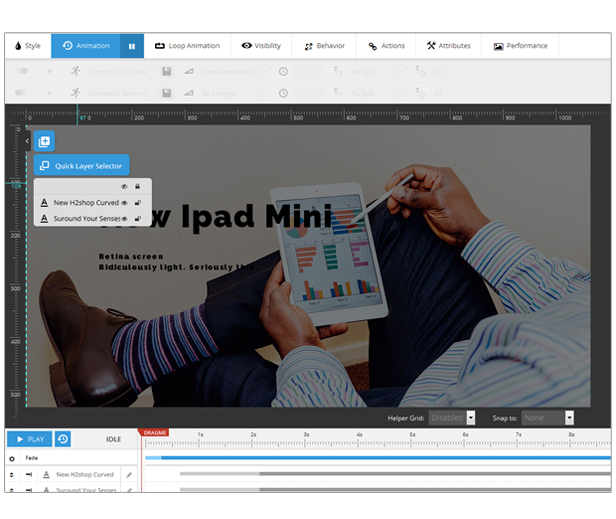Edit New H2shop Curved layer with pencil
This screenshot has height=519, width=616.
(x=129, y=475)
